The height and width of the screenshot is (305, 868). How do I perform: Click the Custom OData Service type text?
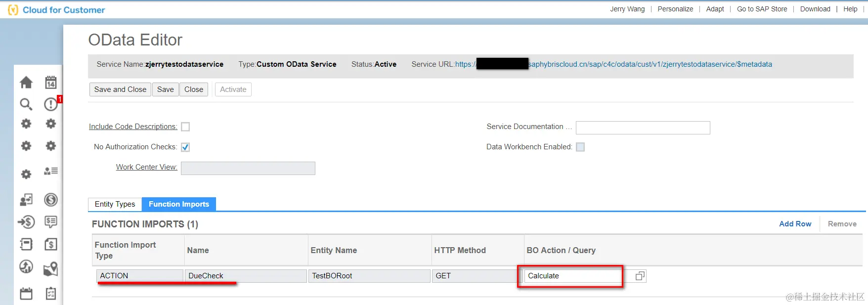296,64
